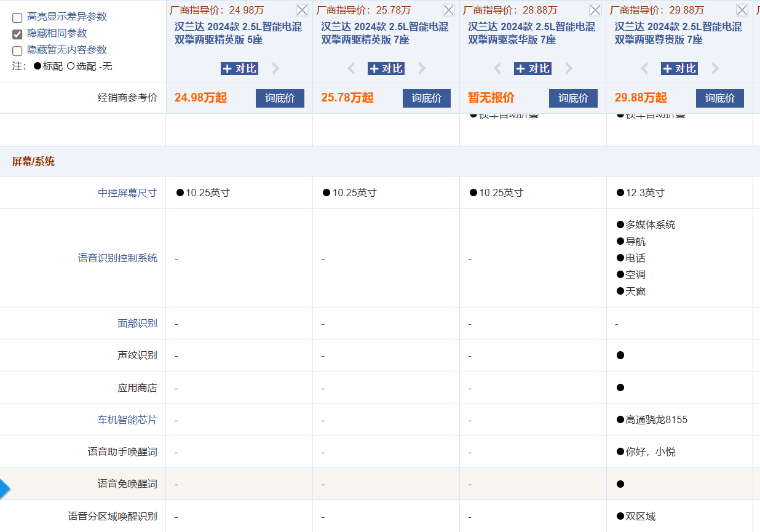760x532 pixels.
Task: Add 豪华版 7座 to 对比 list
Action: pyautogui.click(x=532, y=68)
